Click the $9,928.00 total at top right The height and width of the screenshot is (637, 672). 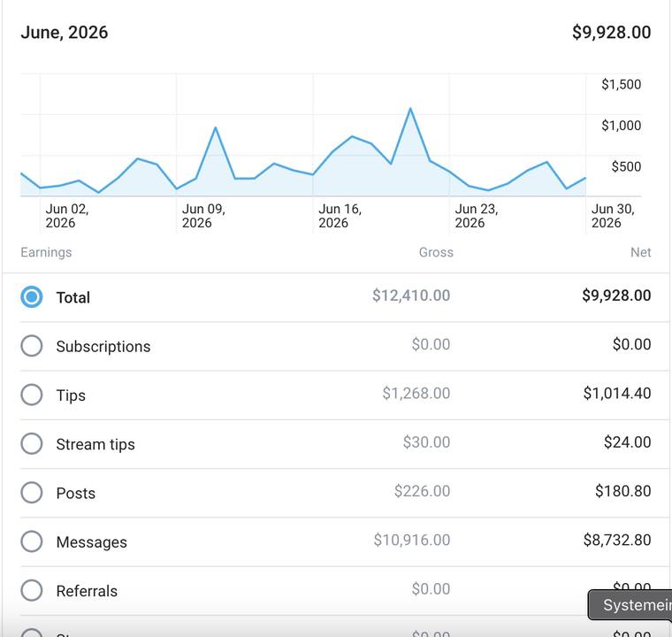tap(612, 33)
